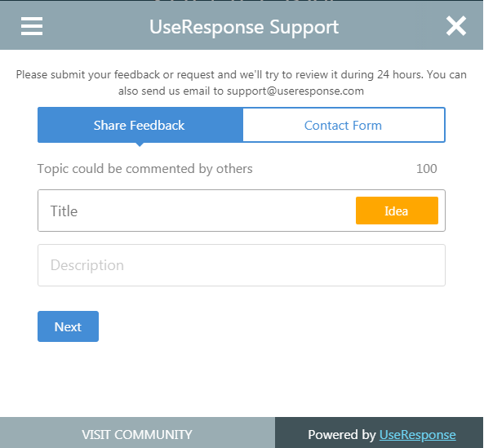Click the Topic could be commented label

tap(145, 169)
